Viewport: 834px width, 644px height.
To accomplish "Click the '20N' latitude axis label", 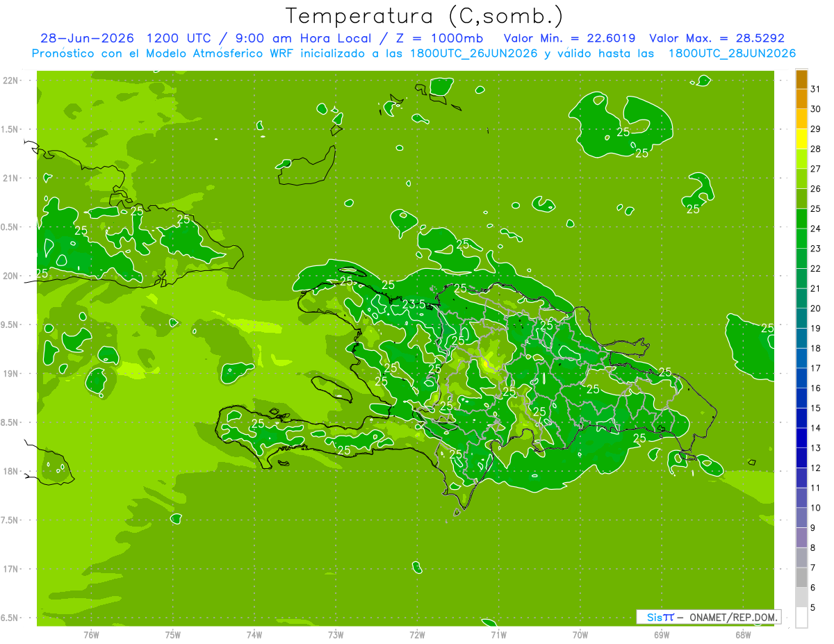I will click(10, 276).
